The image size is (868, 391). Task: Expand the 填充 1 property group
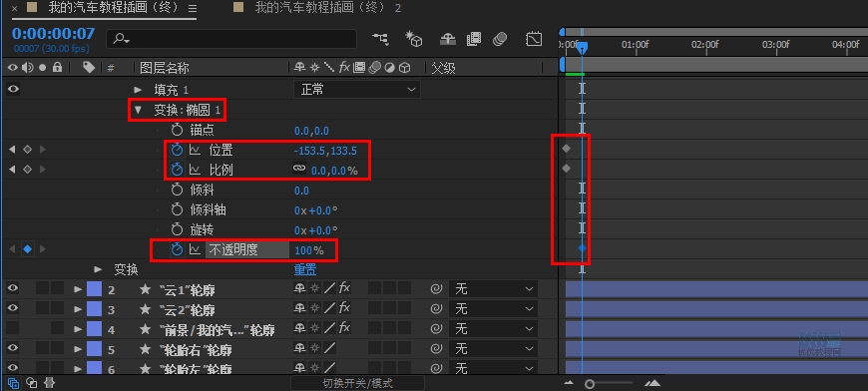click(x=138, y=90)
